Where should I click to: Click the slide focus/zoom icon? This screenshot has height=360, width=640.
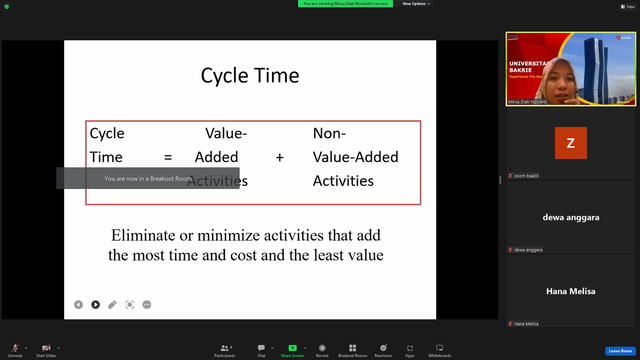coord(130,304)
